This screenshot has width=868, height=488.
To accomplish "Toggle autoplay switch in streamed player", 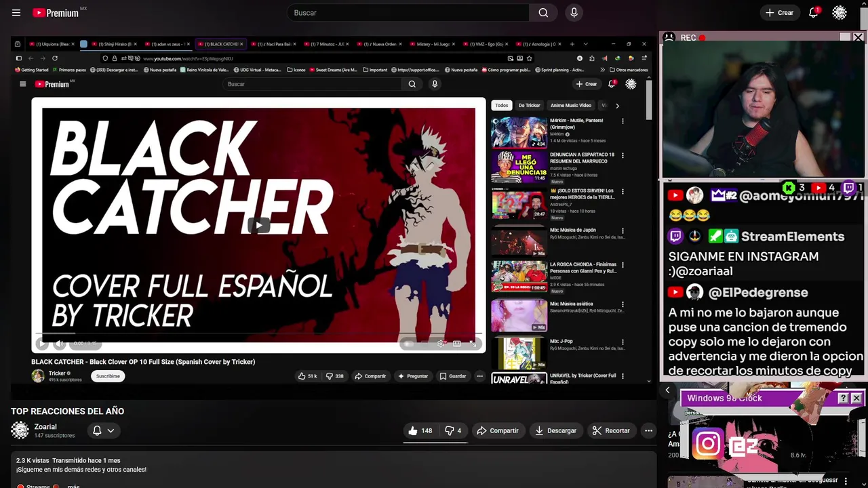I will (408, 344).
